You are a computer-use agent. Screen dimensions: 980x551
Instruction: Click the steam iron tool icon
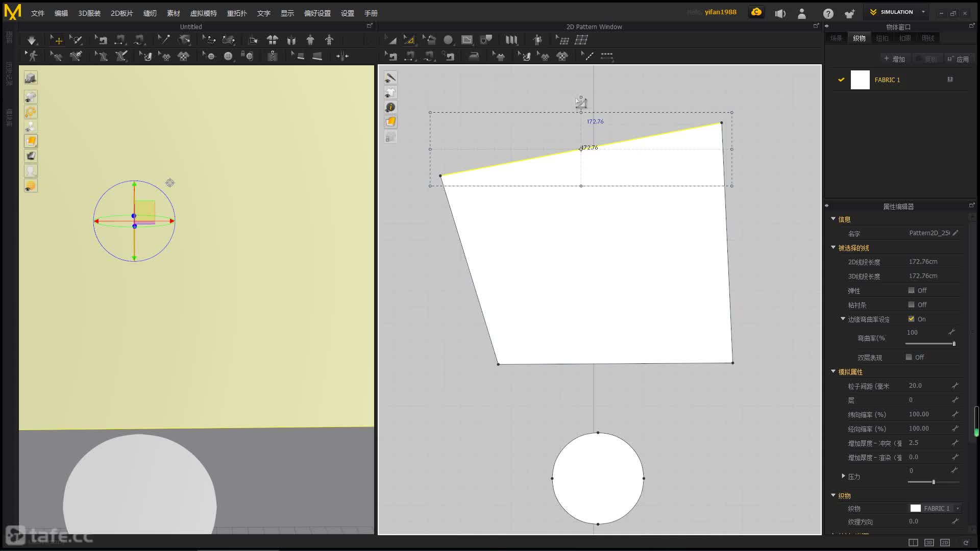tap(474, 56)
